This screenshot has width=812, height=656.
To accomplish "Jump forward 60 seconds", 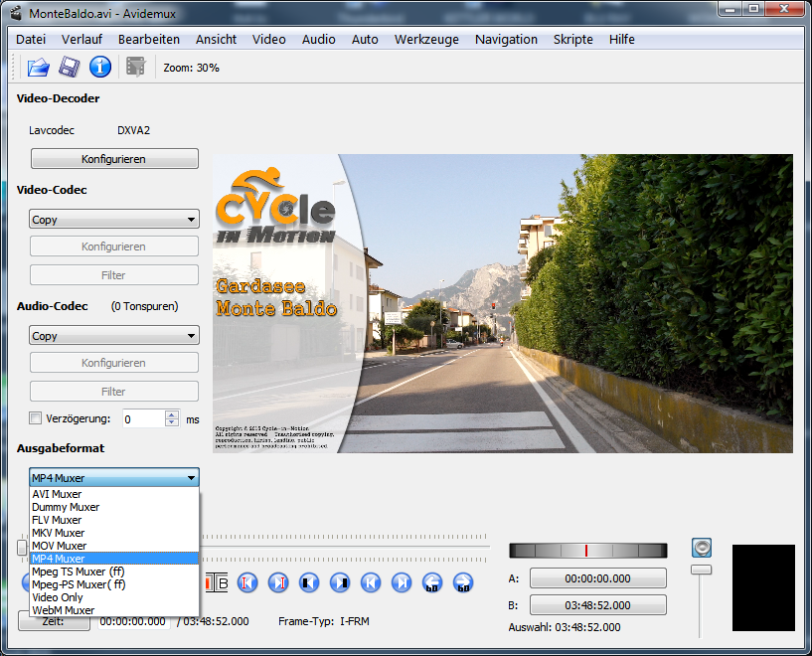I will pos(463,583).
